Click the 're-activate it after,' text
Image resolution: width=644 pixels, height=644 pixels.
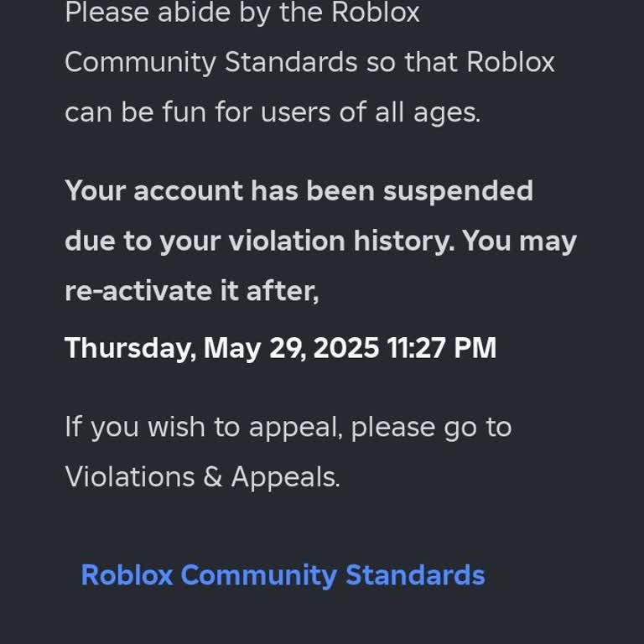(192, 290)
